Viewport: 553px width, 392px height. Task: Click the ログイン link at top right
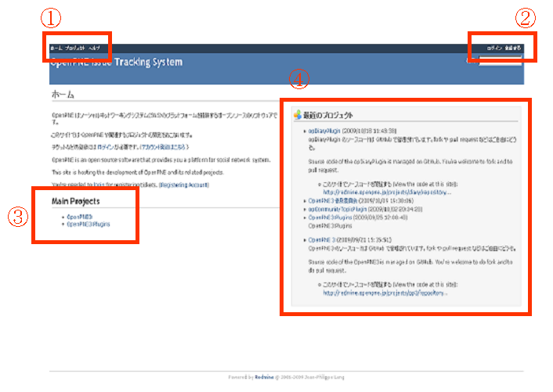[x=494, y=48]
